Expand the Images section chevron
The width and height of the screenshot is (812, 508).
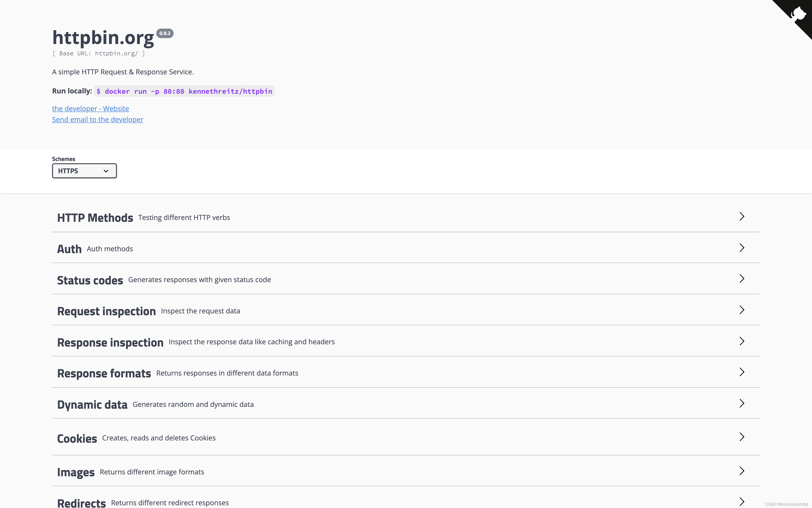click(742, 471)
